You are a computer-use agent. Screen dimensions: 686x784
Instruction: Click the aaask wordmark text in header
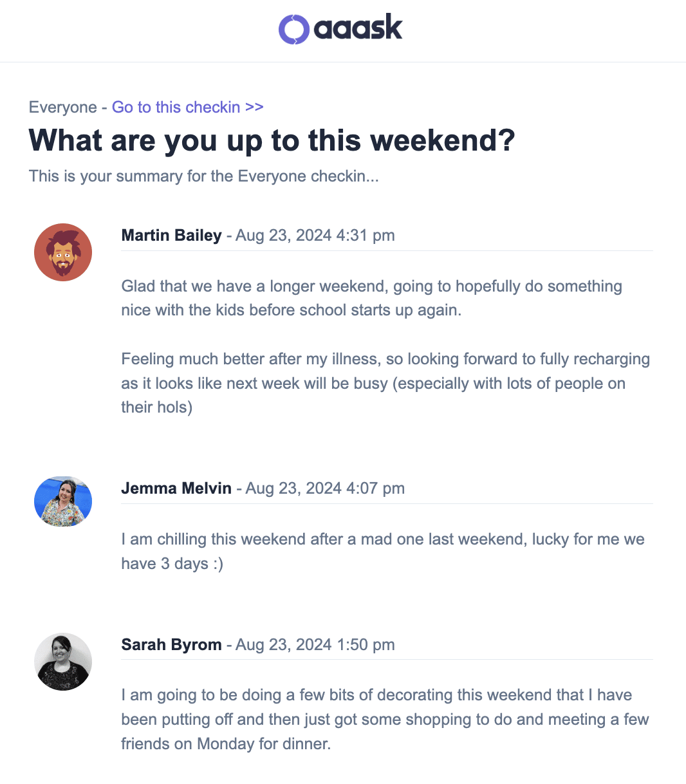(x=358, y=28)
